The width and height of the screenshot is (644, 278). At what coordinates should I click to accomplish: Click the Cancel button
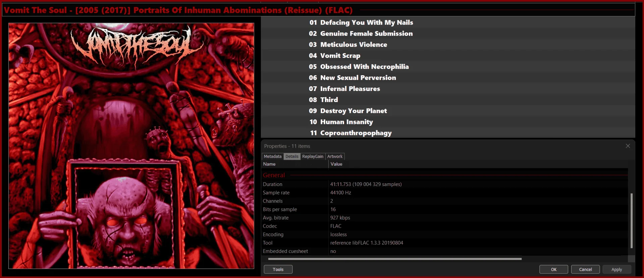[x=585, y=269]
